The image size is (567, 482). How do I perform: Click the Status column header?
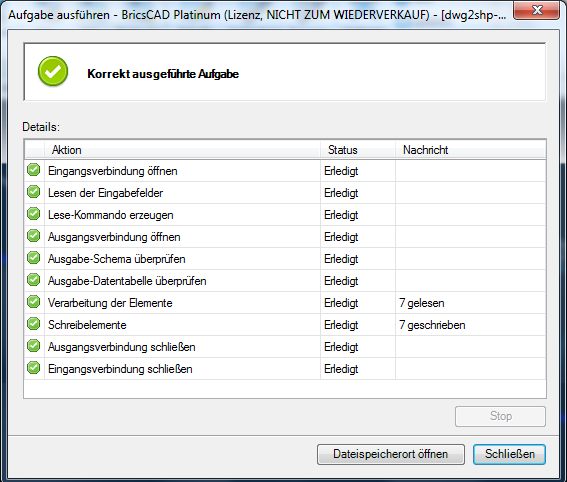click(358, 150)
